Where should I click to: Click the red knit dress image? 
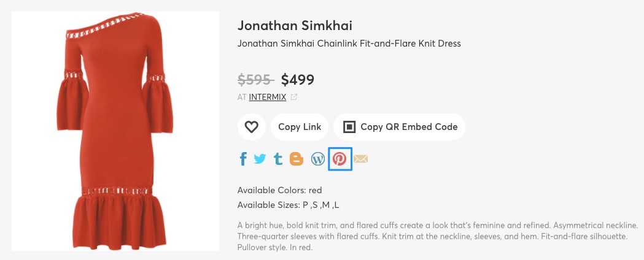115,131
